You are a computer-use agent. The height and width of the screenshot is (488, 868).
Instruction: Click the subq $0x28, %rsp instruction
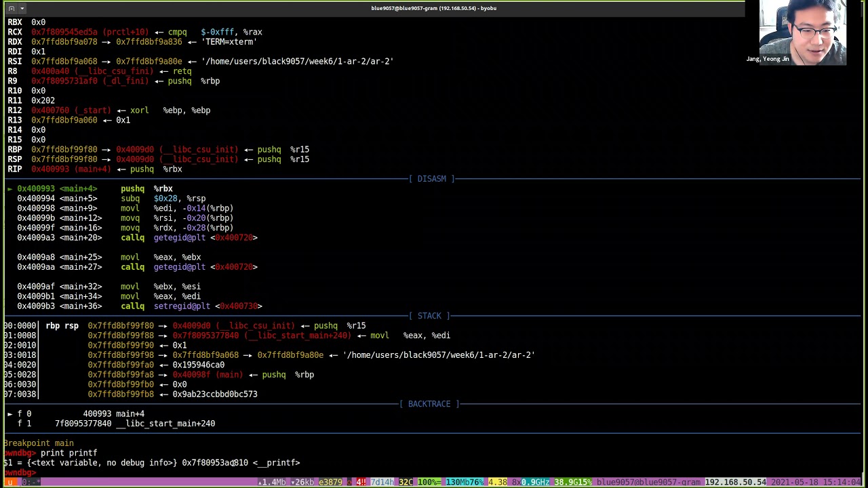point(112,199)
